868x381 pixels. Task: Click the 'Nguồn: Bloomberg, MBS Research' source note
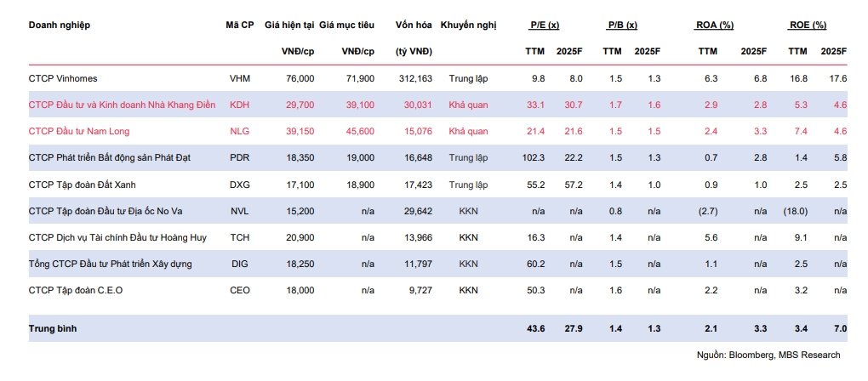pyautogui.click(x=768, y=355)
